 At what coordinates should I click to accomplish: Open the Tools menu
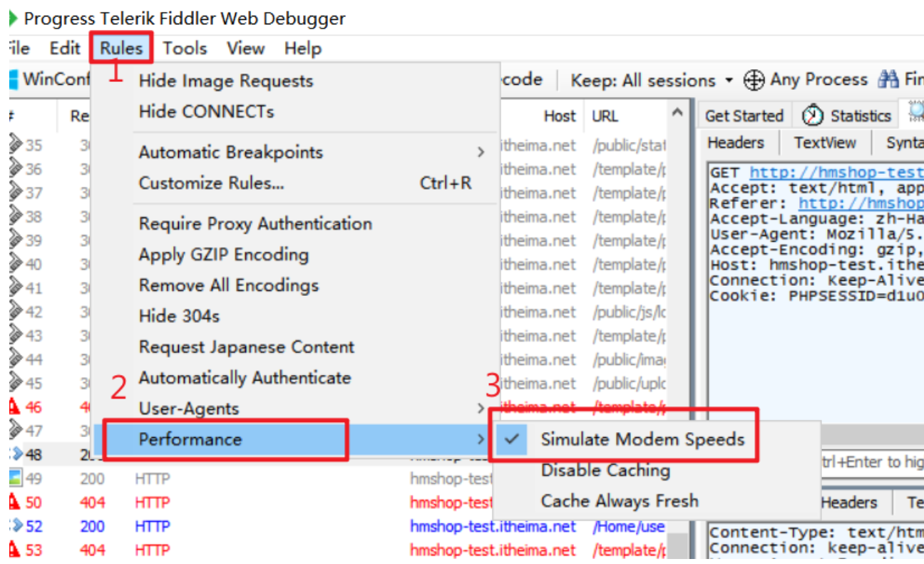click(185, 48)
